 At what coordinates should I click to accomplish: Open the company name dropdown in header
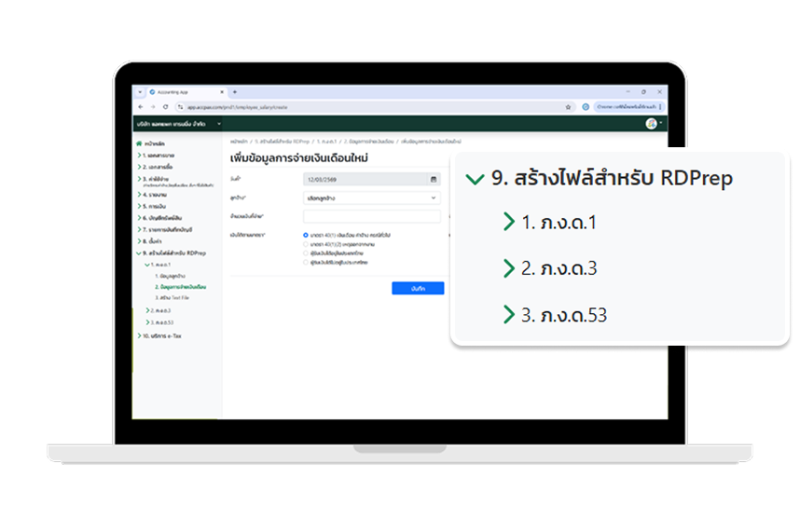179,124
